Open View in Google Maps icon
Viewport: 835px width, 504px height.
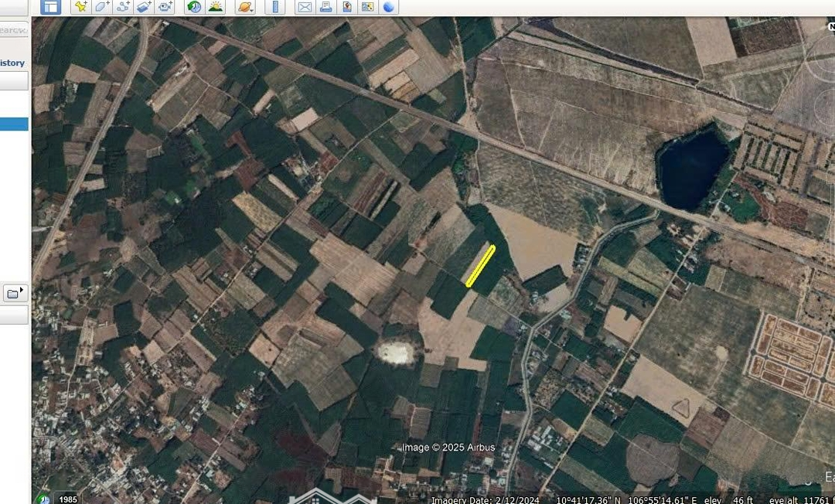(x=367, y=7)
